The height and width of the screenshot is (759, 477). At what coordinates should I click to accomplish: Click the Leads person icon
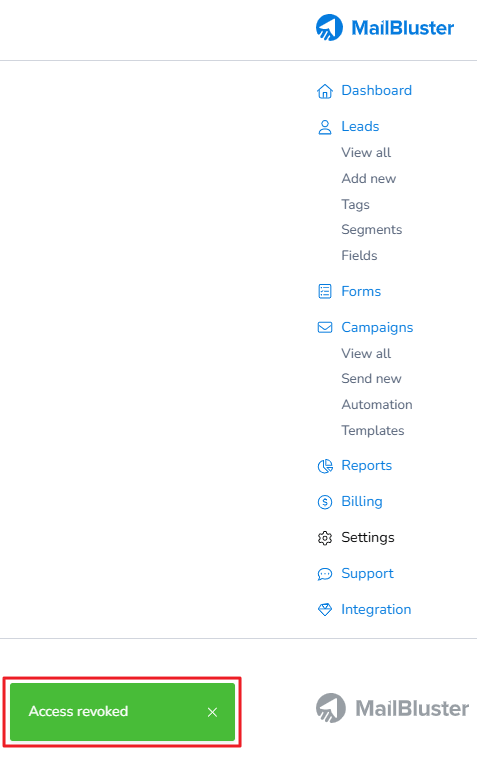pos(324,127)
